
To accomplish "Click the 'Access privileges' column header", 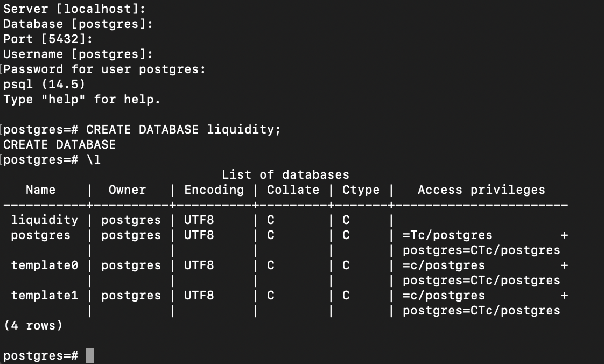I will tap(481, 190).
